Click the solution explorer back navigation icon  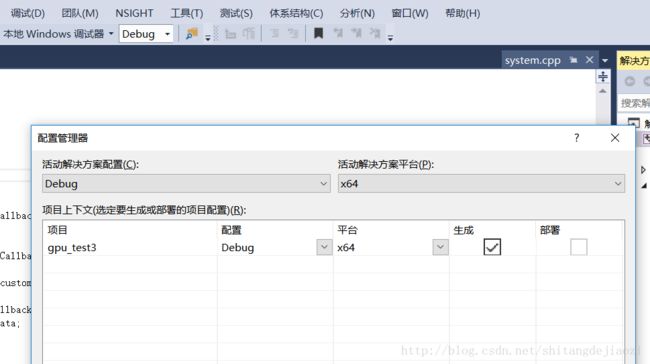coord(630,82)
